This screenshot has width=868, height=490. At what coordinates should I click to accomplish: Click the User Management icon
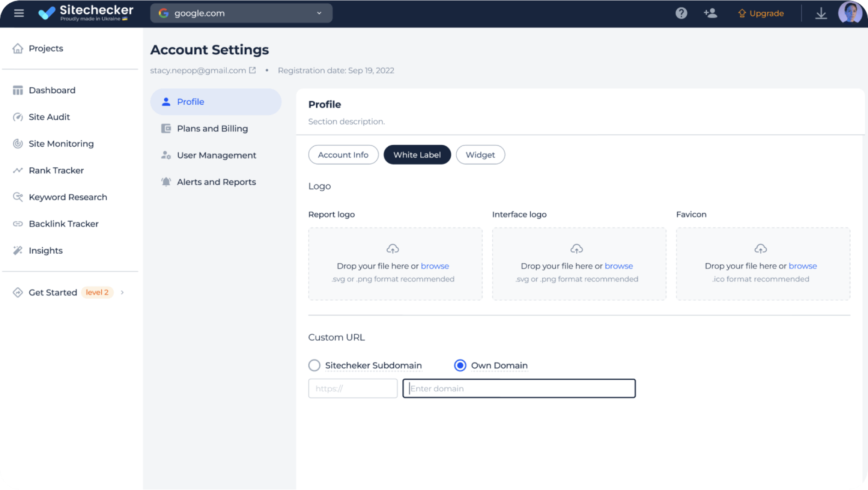166,155
